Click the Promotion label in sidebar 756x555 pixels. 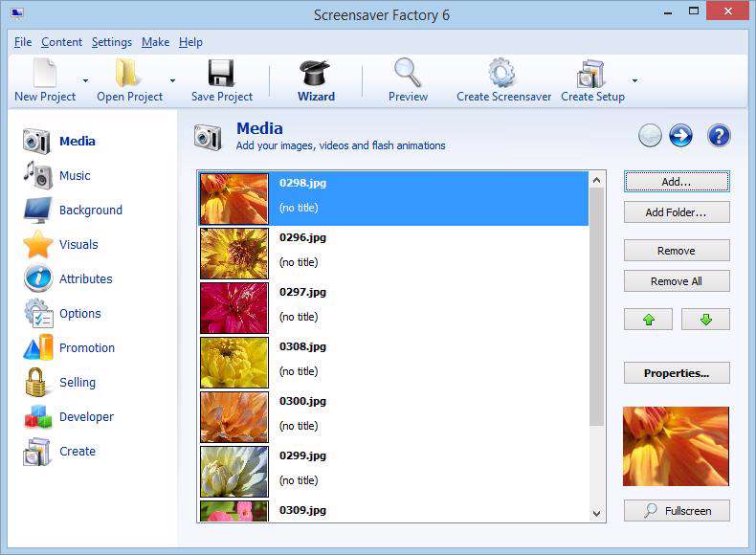(x=87, y=347)
